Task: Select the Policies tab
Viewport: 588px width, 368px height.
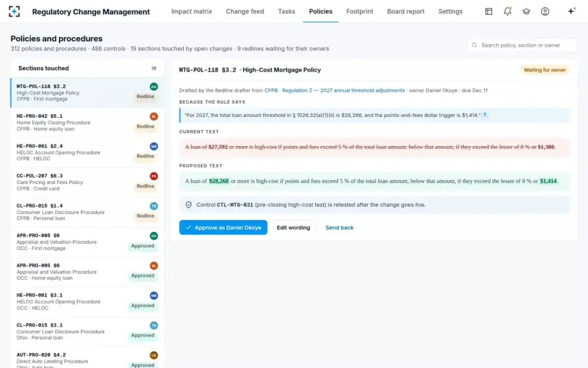Action: coord(321,11)
